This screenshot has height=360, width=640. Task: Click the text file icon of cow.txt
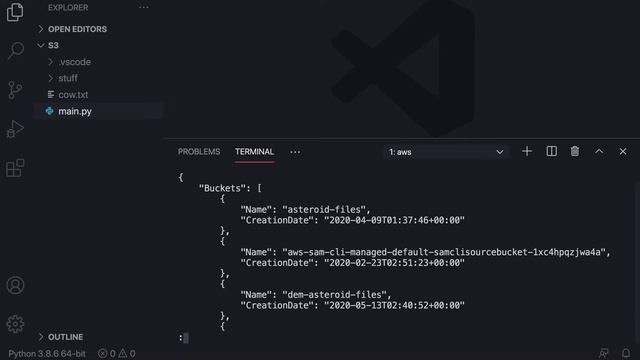pos(51,95)
